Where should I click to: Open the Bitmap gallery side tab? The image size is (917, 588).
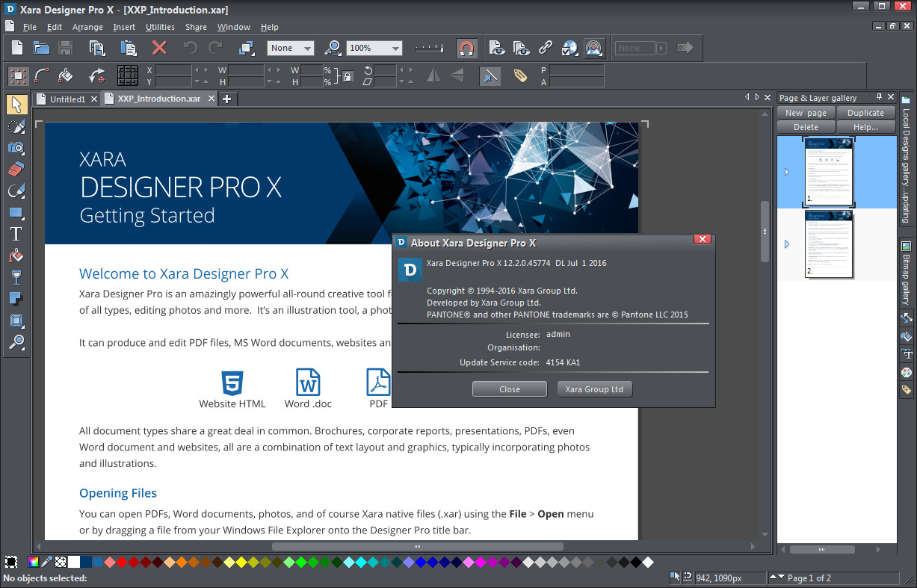click(x=906, y=273)
